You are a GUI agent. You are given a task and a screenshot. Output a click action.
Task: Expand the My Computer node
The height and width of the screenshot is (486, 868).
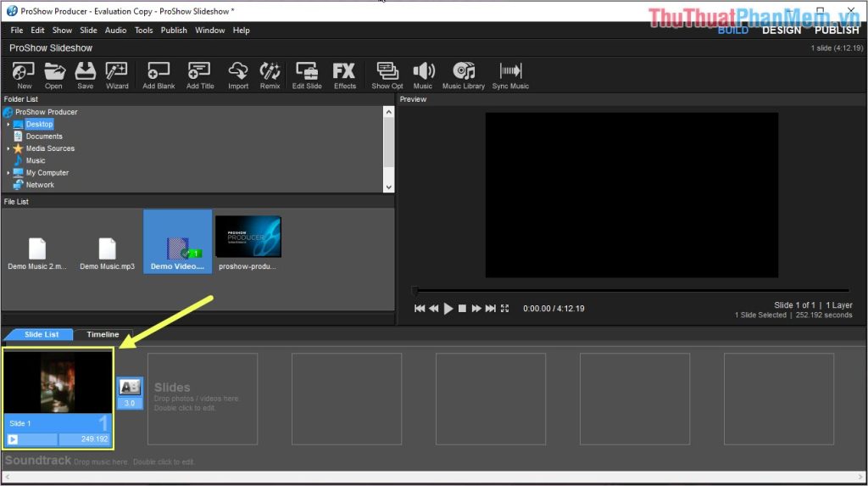(8, 173)
